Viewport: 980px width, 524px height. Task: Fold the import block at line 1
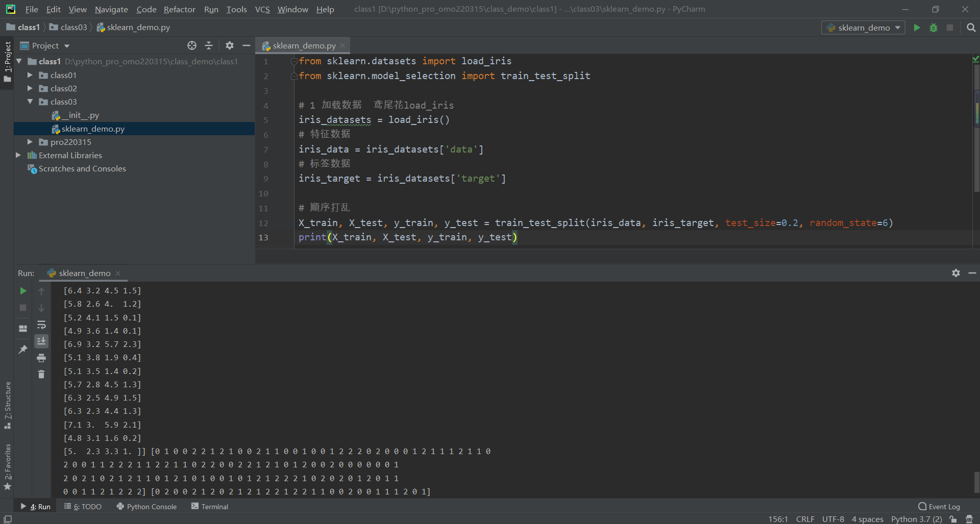294,61
